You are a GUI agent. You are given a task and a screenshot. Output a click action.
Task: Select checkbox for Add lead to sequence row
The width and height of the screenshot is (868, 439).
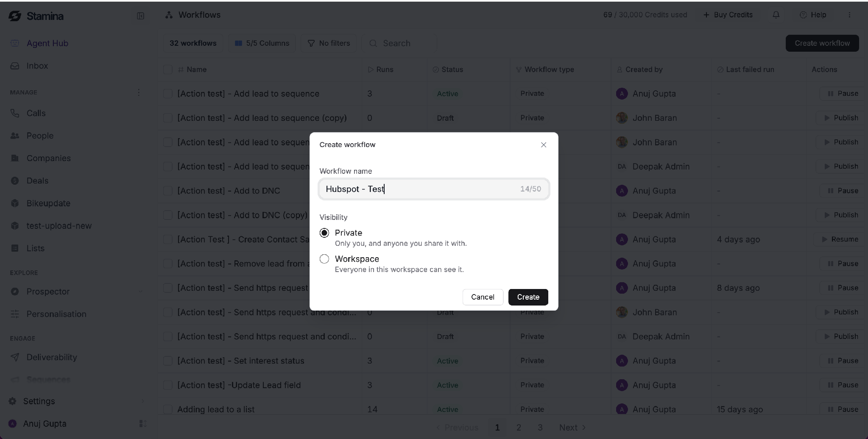point(168,94)
